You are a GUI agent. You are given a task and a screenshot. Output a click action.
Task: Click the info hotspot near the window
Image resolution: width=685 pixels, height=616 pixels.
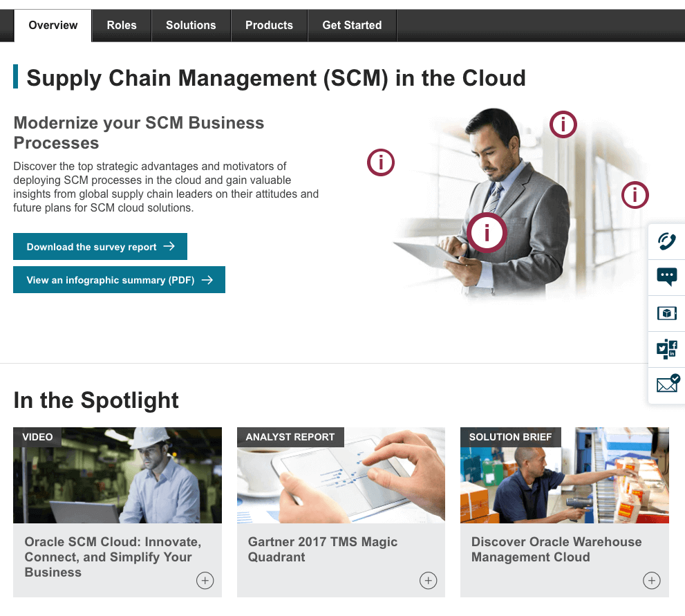635,195
